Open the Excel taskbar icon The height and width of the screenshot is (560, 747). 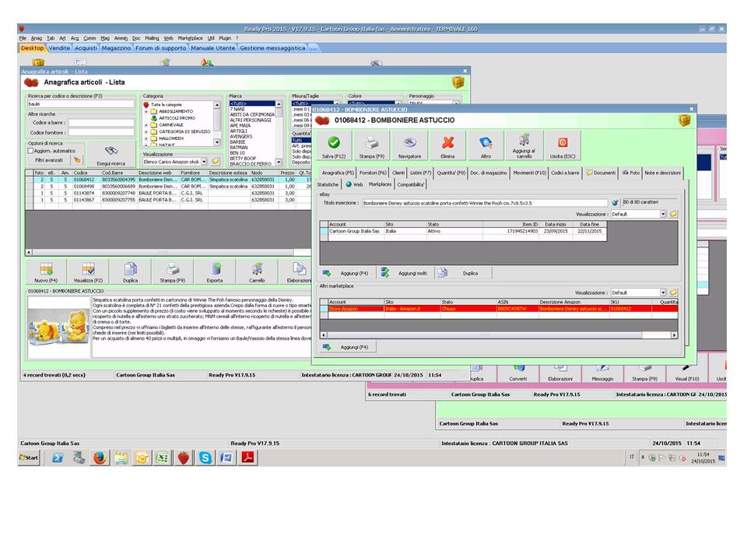(x=163, y=458)
